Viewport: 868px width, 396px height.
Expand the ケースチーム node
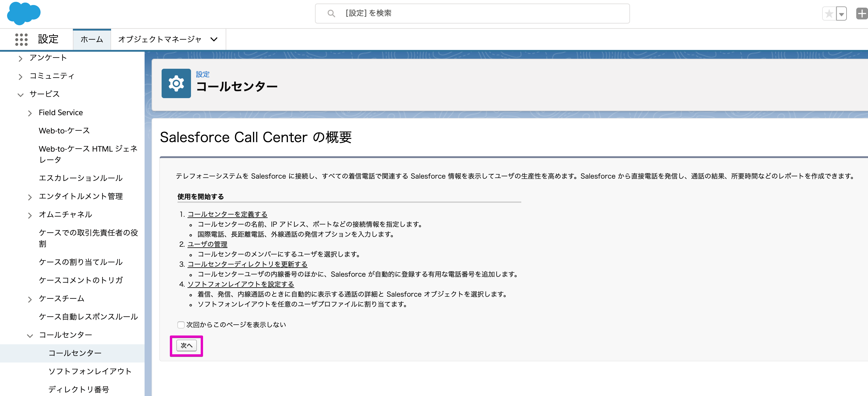pos(30,299)
